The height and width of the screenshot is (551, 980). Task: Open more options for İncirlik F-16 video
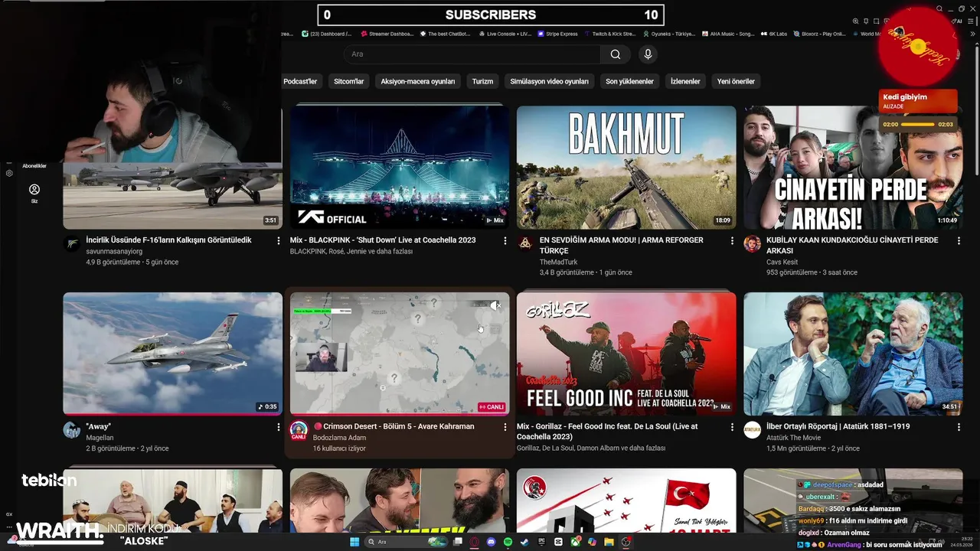pos(278,240)
